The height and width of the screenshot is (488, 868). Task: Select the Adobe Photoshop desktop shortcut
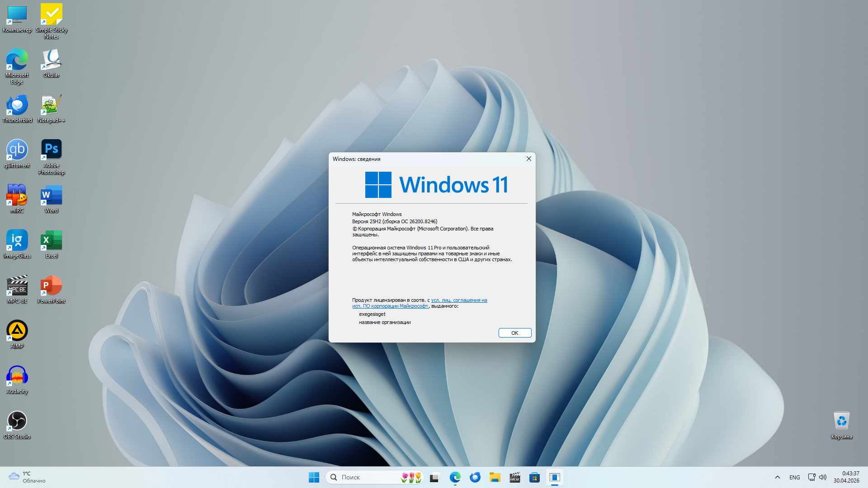tap(52, 157)
